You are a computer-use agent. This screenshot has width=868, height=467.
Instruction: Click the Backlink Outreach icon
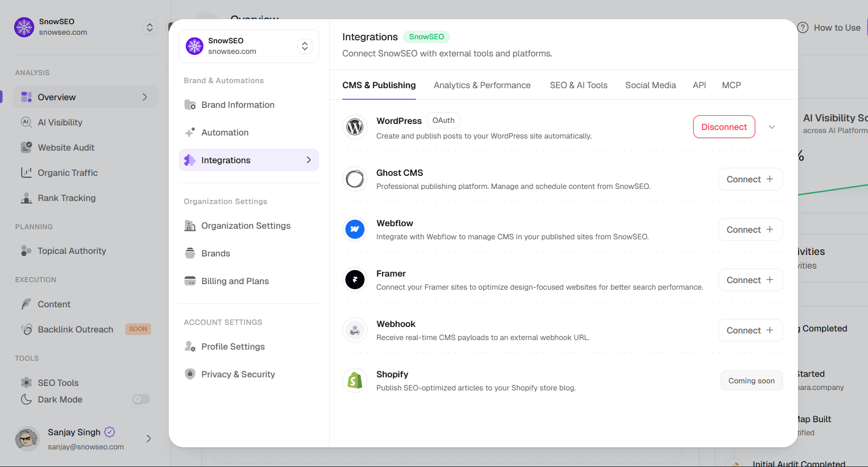point(26,329)
